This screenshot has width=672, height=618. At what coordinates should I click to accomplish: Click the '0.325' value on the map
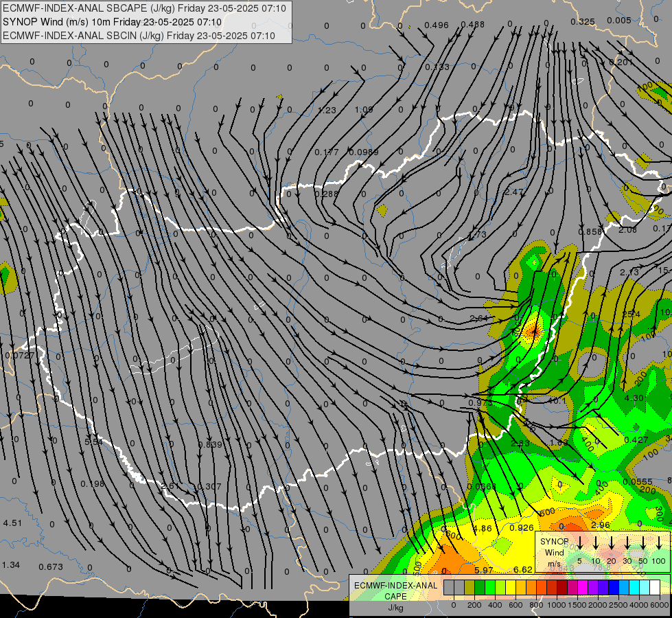pos(583,21)
